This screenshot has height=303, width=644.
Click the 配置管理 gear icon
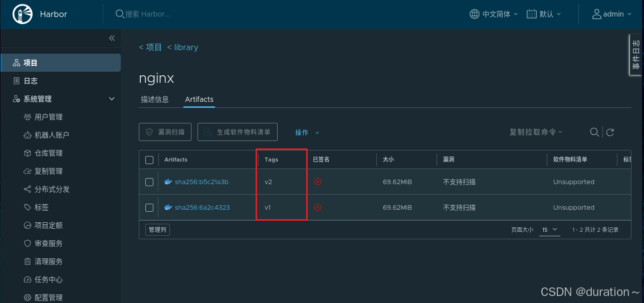[x=28, y=297]
